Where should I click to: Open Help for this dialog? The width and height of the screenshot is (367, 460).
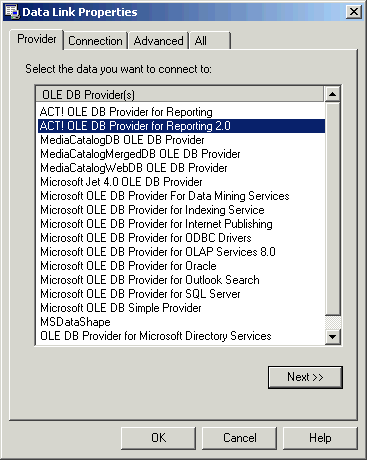[x=320, y=438]
